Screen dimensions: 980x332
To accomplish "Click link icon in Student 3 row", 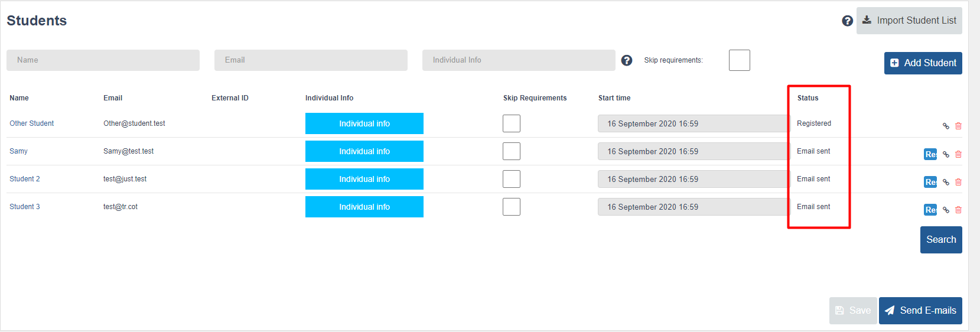I will (946, 210).
